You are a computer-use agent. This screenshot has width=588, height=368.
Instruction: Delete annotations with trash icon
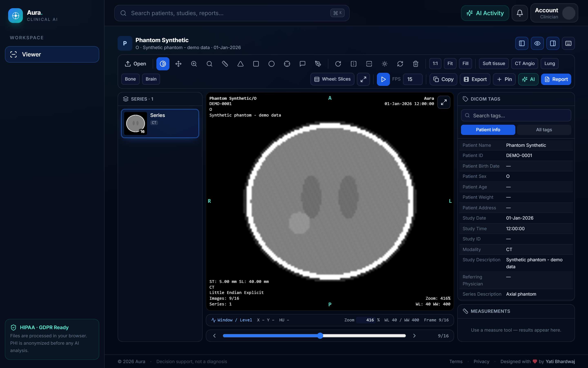(x=416, y=64)
